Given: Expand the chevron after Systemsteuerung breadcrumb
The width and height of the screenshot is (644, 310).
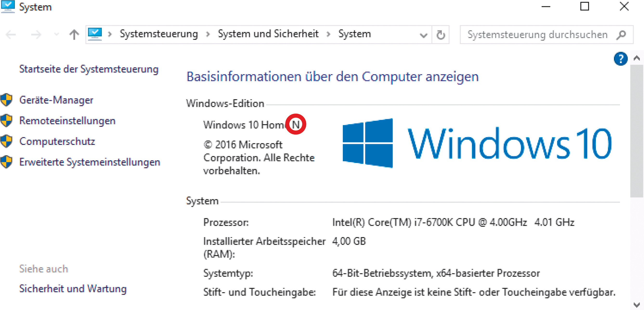Looking at the screenshot, I should [208, 34].
